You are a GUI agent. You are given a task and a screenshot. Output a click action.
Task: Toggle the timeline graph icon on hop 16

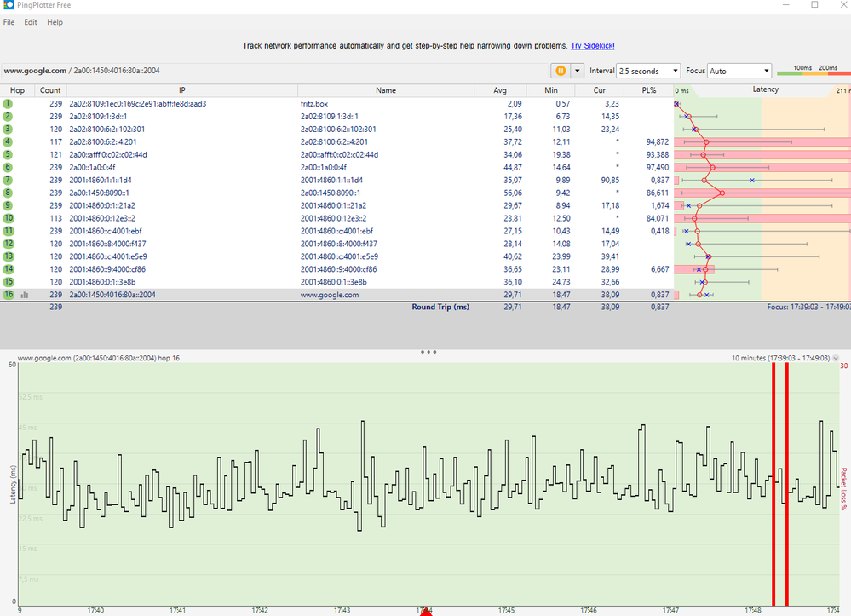pos(25,296)
